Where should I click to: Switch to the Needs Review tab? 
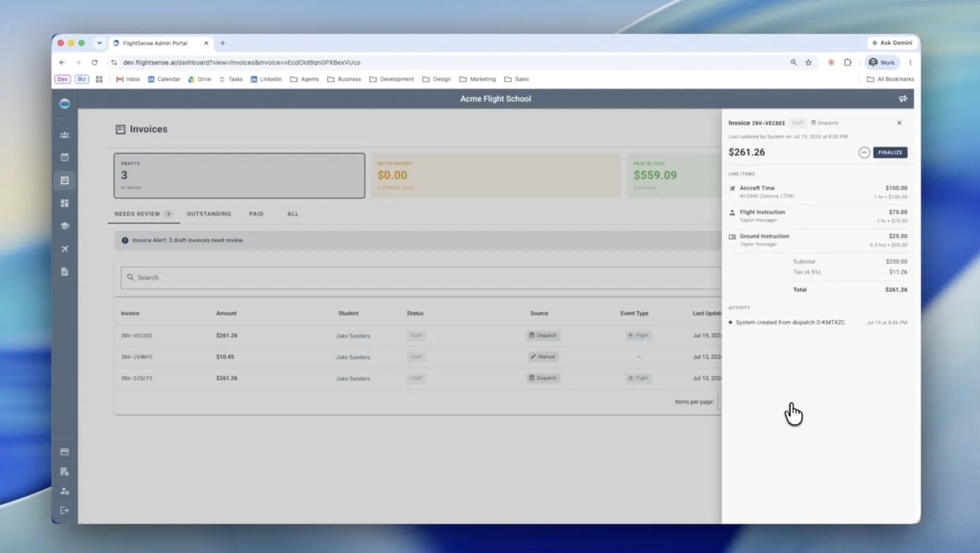144,214
